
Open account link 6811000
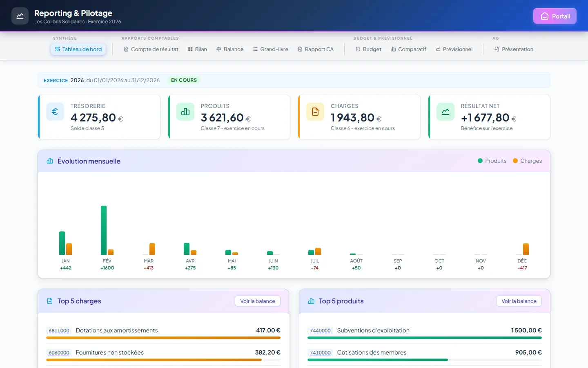pos(59,330)
